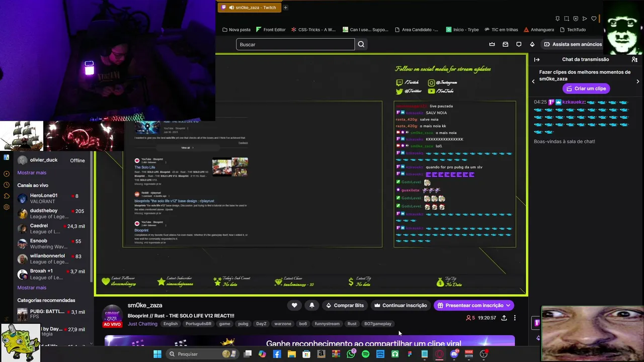Viewport: 644px width, 362px height.
Task: Open the CSS-Tricks bookmark
Action: 313,30
